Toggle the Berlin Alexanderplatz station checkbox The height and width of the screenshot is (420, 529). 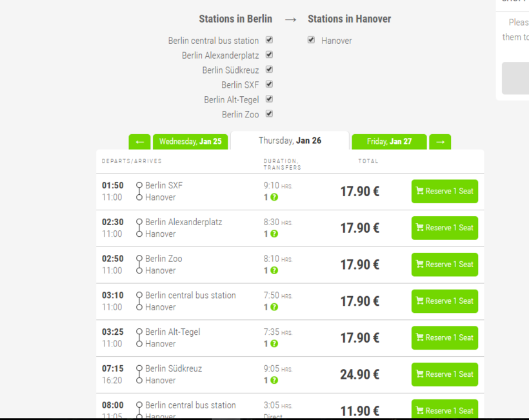269,55
